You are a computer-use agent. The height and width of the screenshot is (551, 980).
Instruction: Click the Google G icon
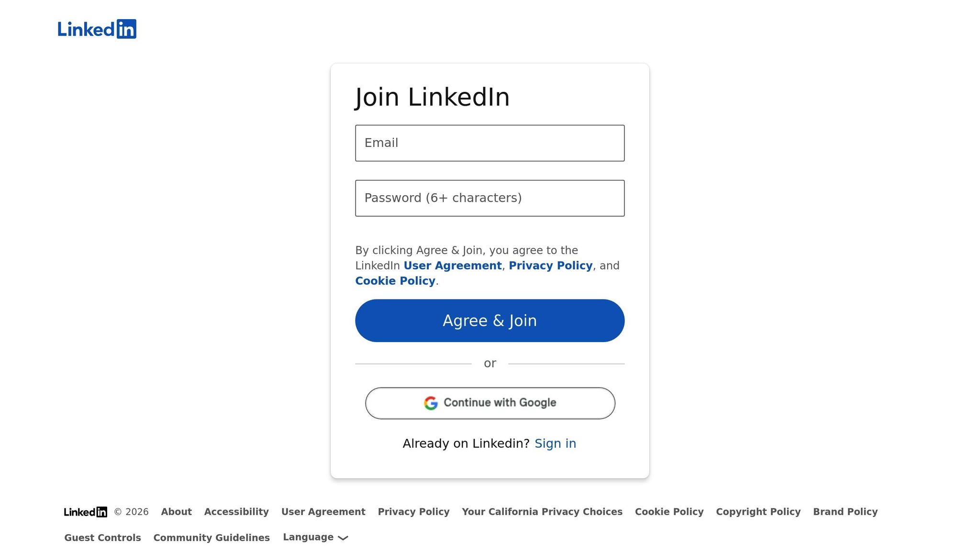[431, 403]
